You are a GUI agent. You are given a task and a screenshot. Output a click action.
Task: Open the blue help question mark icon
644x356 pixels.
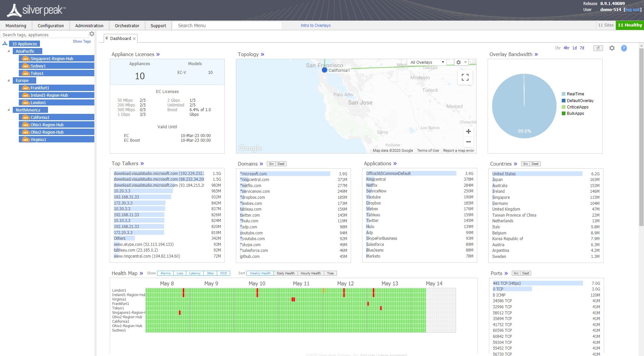(x=624, y=48)
